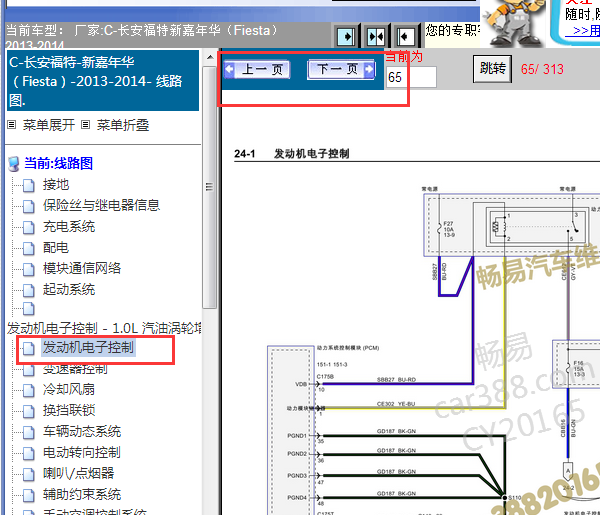Open the 辅助约束系统 entry
The width and height of the screenshot is (600, 515).
pyautogui.click(x=82, y=494)
